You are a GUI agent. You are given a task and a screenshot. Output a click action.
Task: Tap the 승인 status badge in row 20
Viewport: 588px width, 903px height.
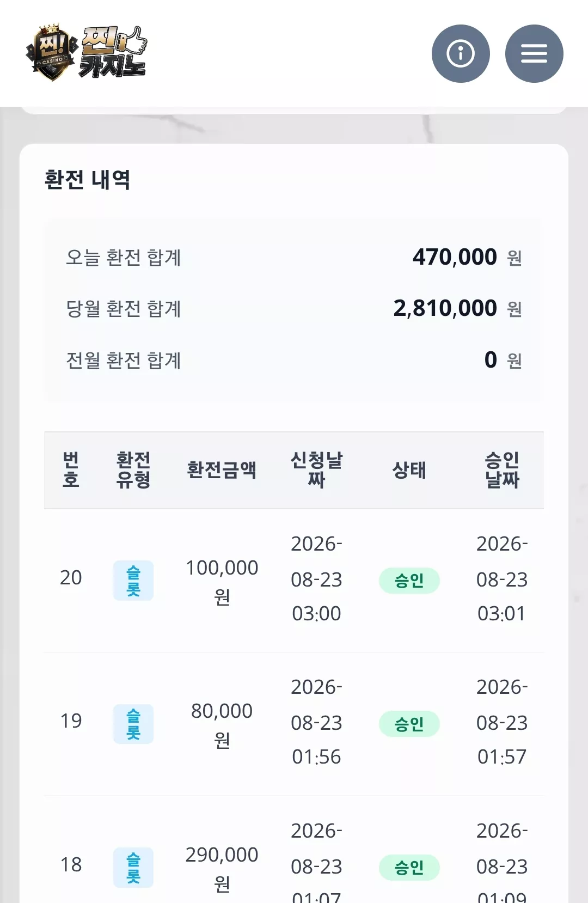pos(409,581)
